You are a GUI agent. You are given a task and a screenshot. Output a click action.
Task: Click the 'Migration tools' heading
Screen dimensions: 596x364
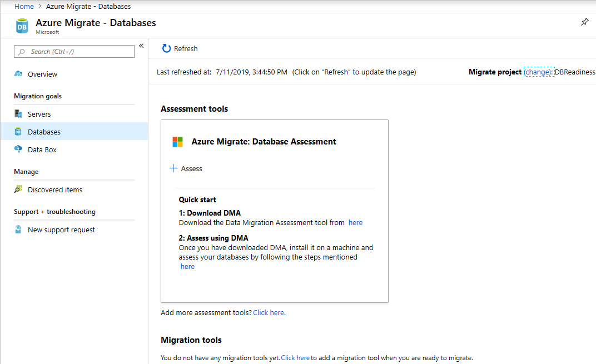[x=191, y=340]
